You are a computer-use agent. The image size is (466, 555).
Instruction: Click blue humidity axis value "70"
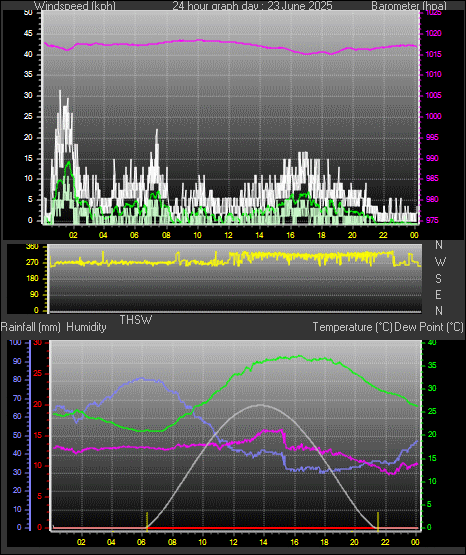17,398
